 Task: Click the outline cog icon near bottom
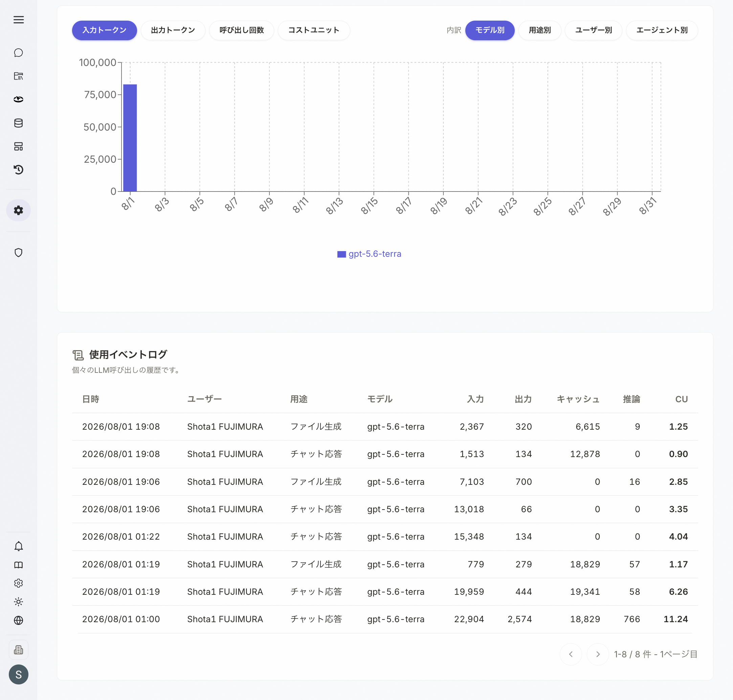pyautogui.click(x=18, y=583)
